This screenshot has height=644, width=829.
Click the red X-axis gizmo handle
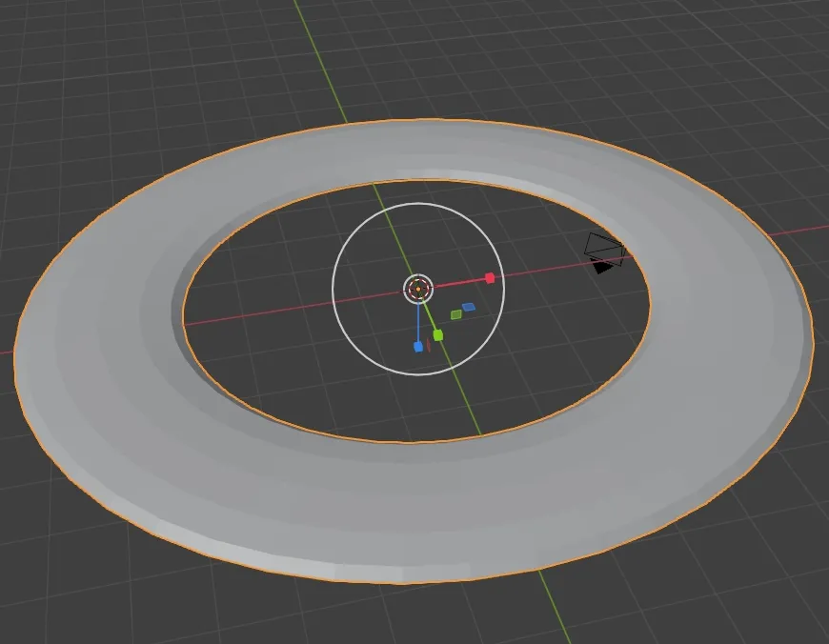click(x=490, y=276)
